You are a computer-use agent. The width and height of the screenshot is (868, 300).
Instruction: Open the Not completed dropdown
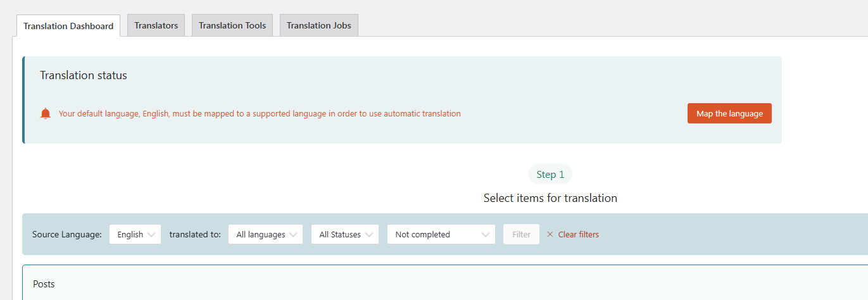point(441,234)
